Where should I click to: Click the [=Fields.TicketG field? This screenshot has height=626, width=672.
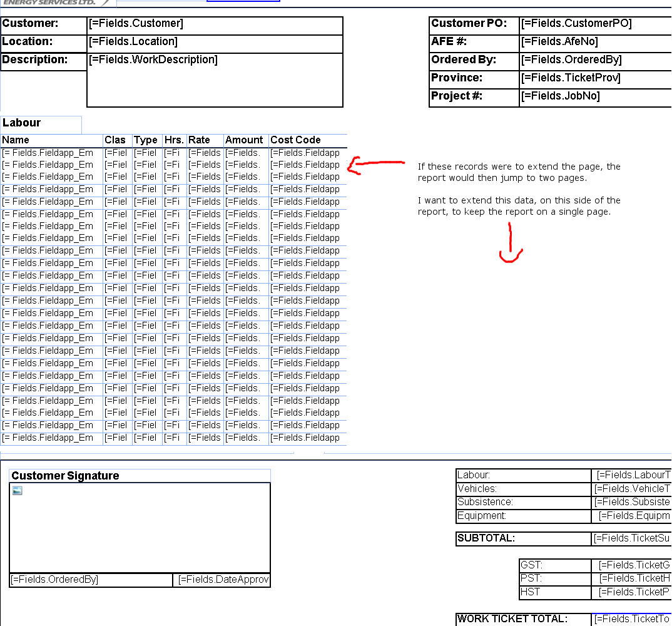coord(631,565)
